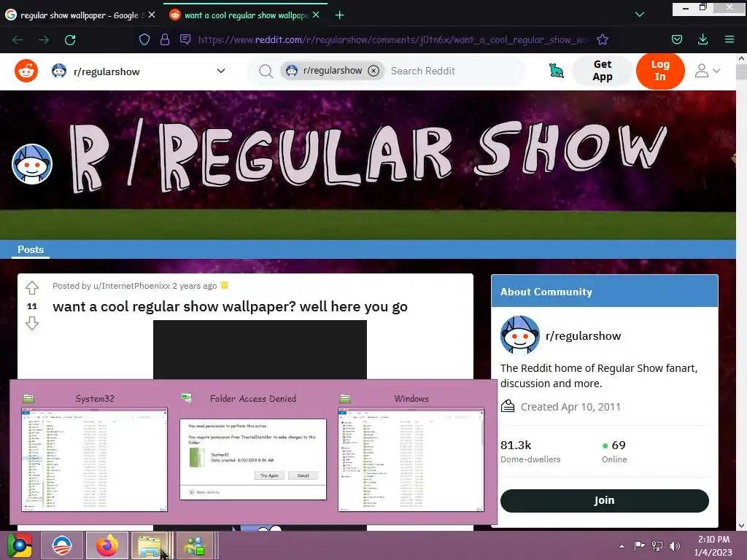Click the sidebar r/regularshow community avatar
The height and width of the screenshot is (560, 747).
(x=519, y=335)
